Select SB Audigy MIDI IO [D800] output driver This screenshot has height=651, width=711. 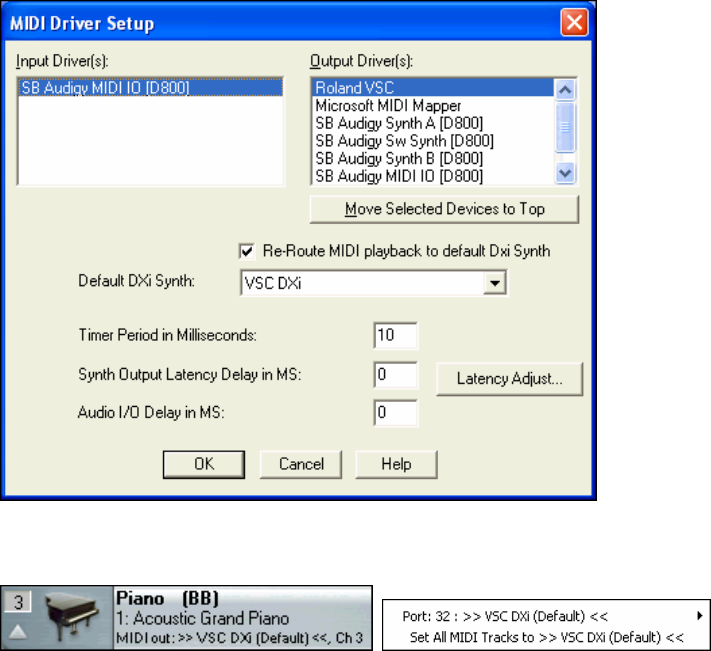coord(433,176)
